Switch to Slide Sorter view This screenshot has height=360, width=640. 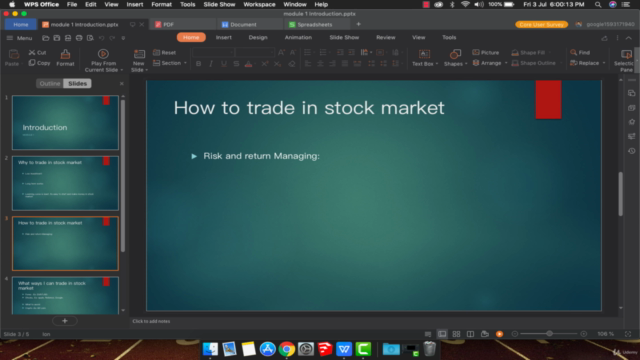456,334
